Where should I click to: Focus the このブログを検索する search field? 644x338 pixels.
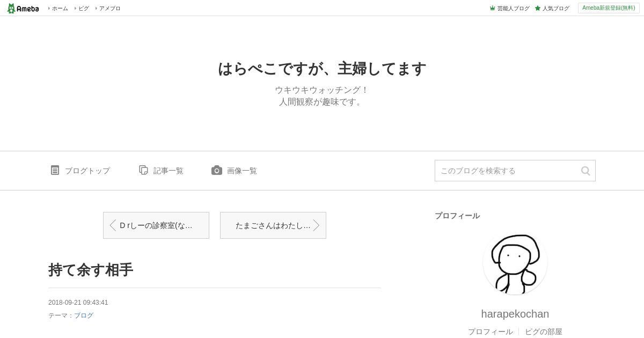[507, 171]
